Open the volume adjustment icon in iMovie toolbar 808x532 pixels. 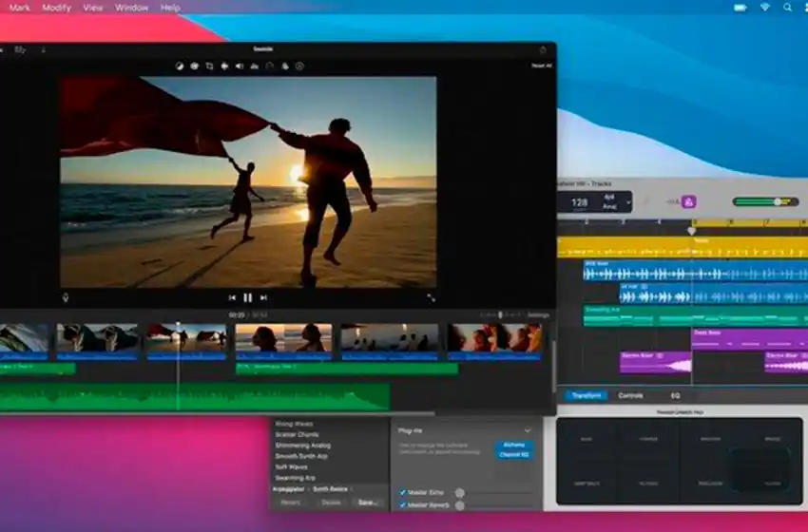(x=240, y=66)
